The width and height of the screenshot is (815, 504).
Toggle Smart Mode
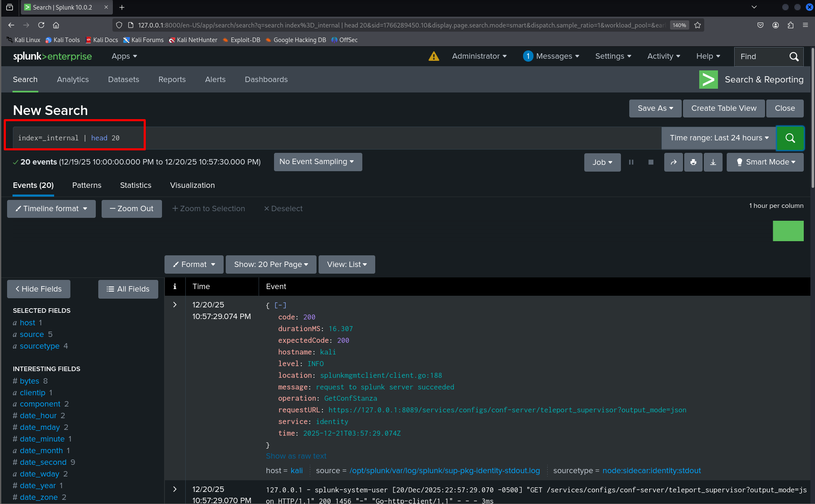[x=765, y=162]
